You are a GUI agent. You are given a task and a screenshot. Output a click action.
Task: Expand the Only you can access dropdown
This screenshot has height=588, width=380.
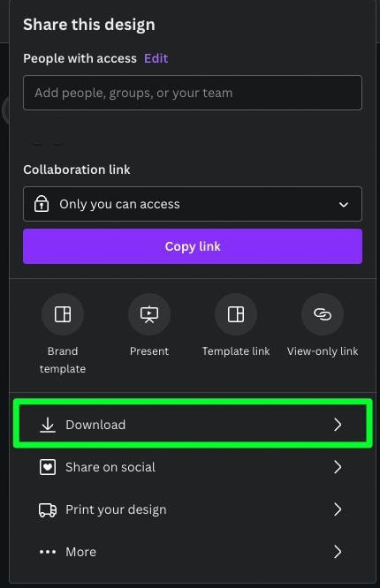[x=193, y=204]
